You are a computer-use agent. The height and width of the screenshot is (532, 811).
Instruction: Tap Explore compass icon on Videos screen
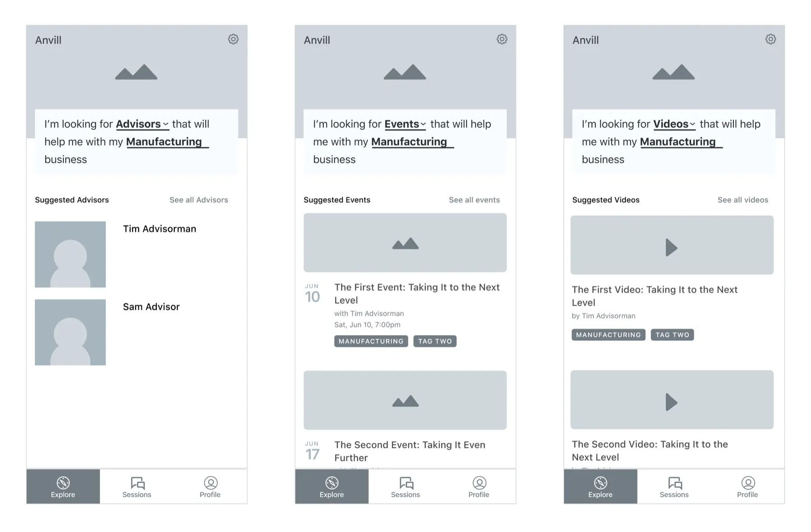pyautogui.click(x=600, y=483)
